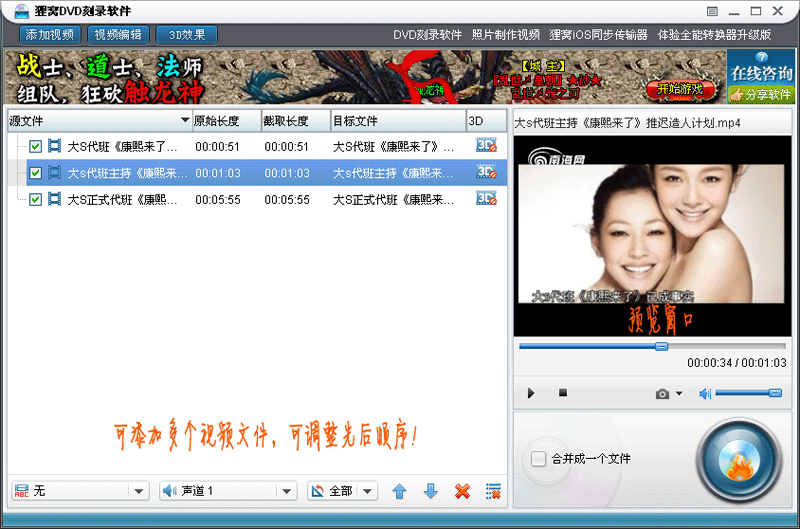Viewport: 800px width, 529px height.
Task: Enable 合并成一个文件 checkbox
Action: pos(538,459)
